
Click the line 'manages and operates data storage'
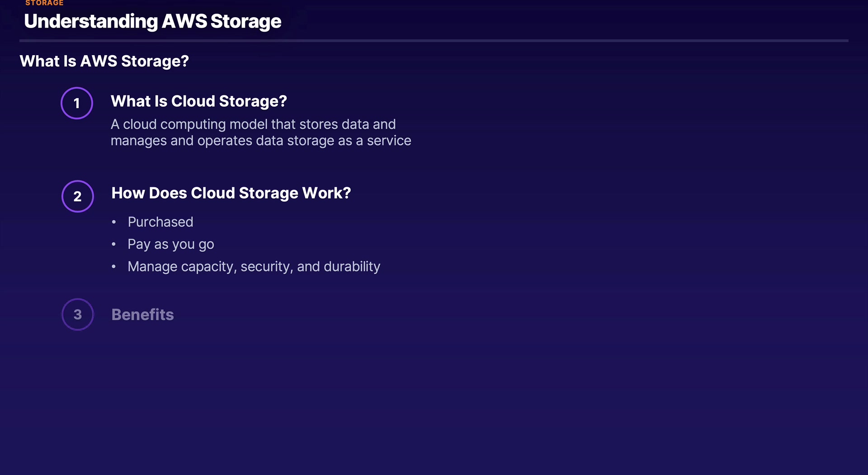coord(261,141)
